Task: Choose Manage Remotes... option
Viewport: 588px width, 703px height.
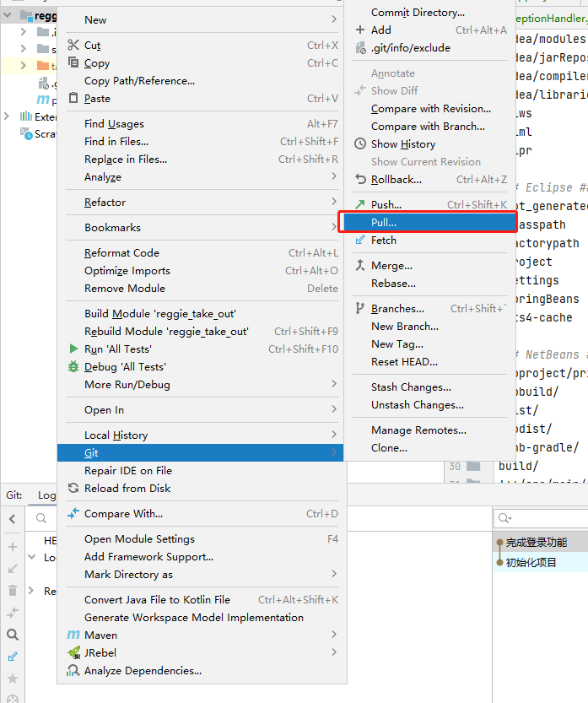Action: point(429,430)
